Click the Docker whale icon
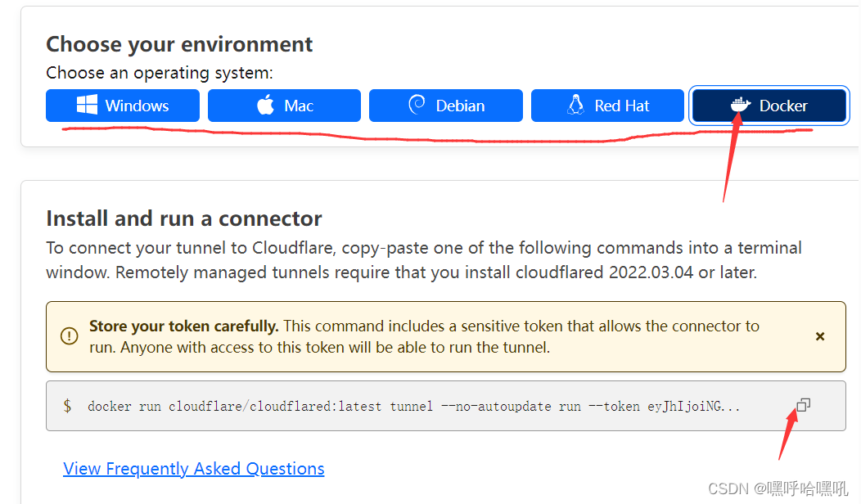The image size is (861, 504). click(x=740, y=106)
